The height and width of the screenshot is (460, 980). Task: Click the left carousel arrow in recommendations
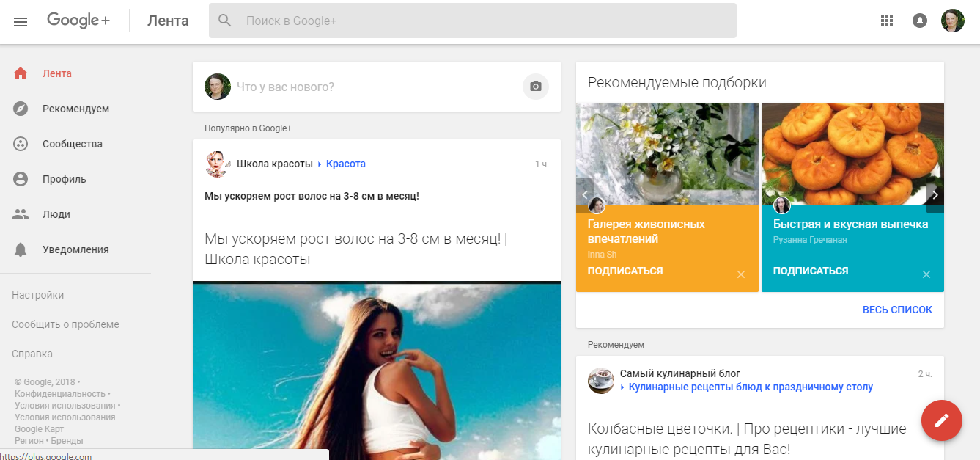(x=584, y=194)
